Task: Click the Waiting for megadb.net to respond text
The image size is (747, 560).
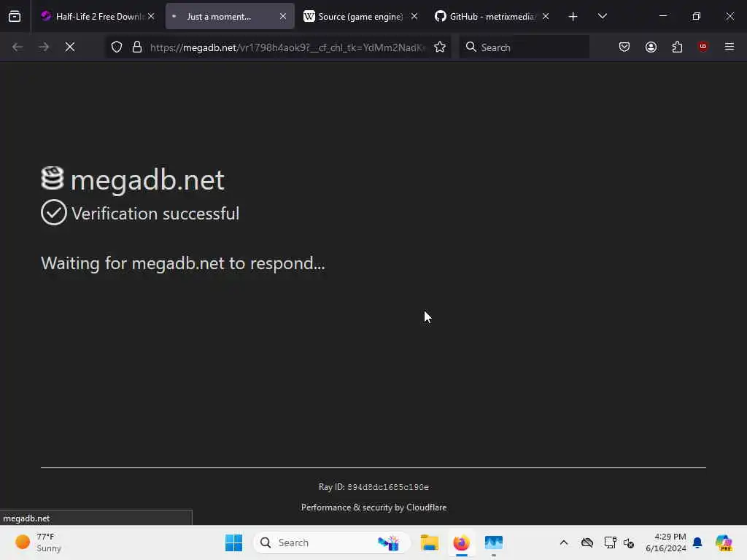Action: click(183, 263)
